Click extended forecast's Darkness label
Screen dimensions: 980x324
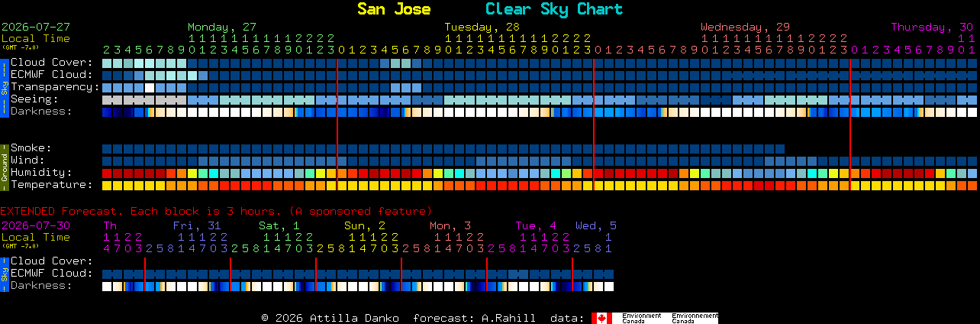42,286
